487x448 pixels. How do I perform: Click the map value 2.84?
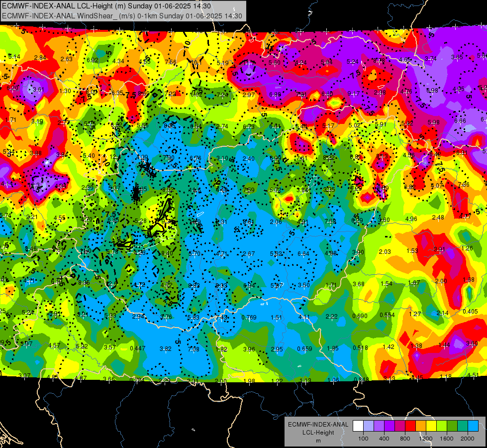(x=40, y=58)
